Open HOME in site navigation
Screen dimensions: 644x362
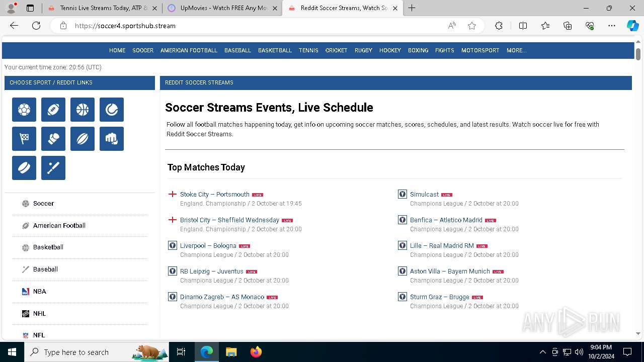(x=117, y=50)
